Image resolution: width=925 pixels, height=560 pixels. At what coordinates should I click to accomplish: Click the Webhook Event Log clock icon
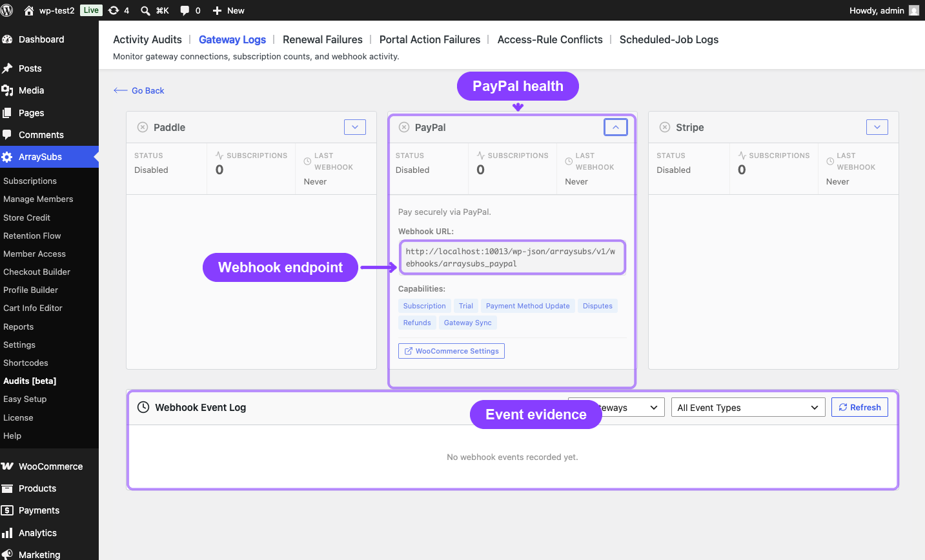143,407
